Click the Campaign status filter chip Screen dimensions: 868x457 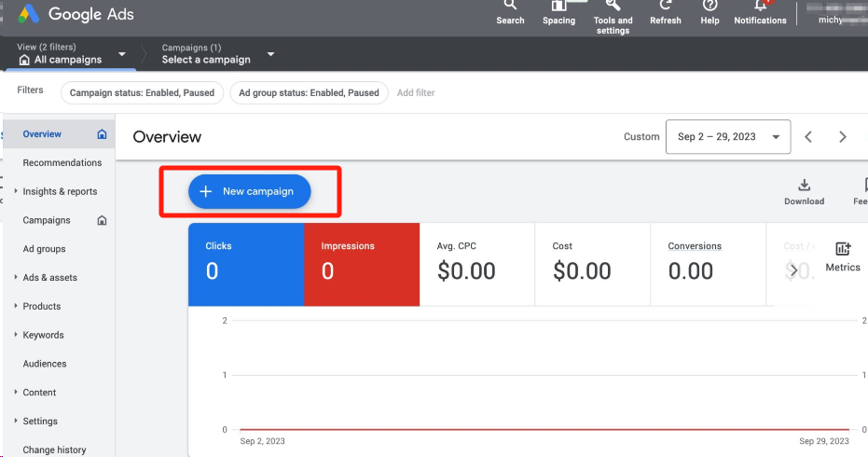click(x=142, y=93)
